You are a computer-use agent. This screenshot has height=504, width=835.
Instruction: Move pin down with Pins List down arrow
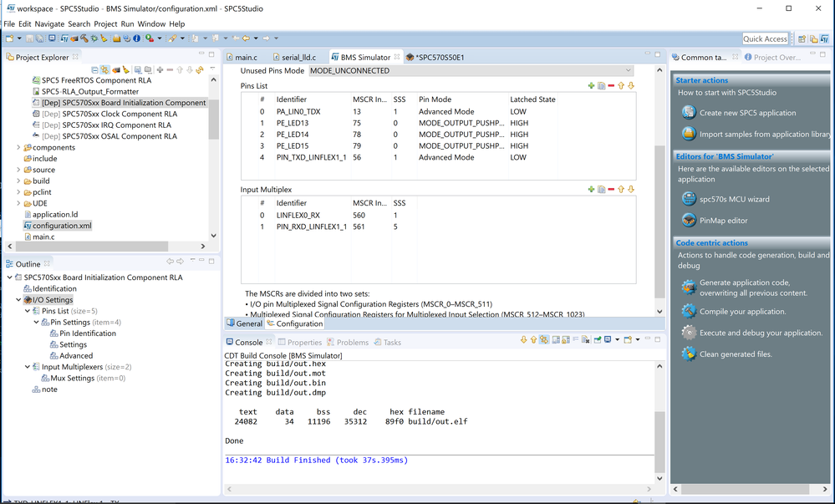pos(631,86)
